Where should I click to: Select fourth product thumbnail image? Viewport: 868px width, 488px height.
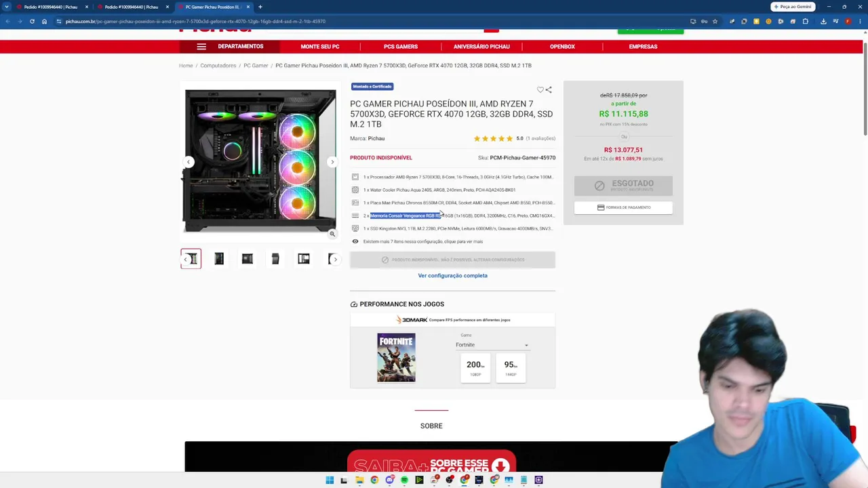point(275,259)
